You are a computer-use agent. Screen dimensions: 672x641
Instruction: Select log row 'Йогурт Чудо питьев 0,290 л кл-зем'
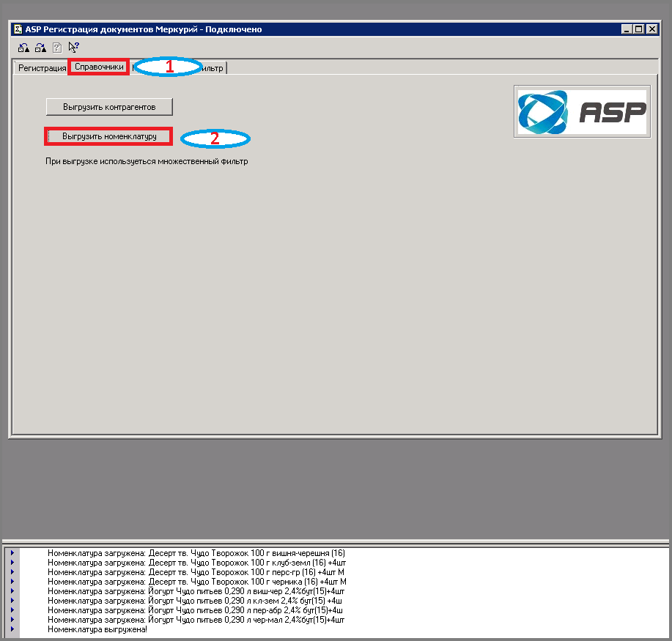point(195,600)
